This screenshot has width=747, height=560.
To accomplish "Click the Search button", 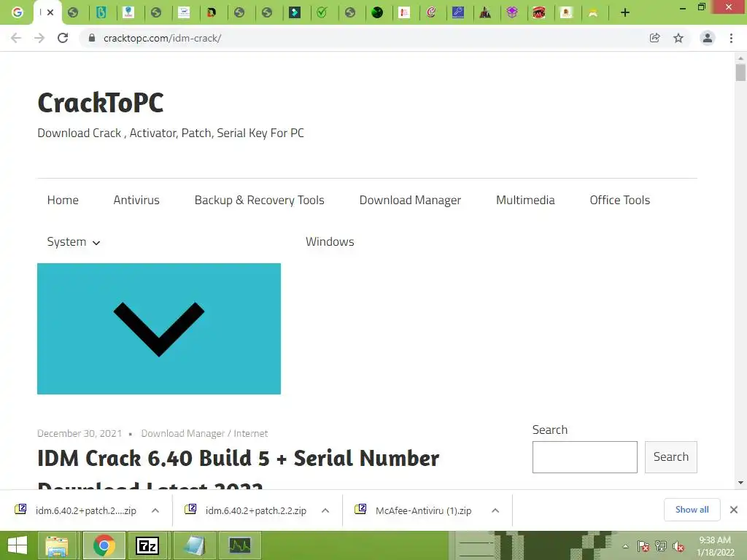I will (x=671, y=457).
